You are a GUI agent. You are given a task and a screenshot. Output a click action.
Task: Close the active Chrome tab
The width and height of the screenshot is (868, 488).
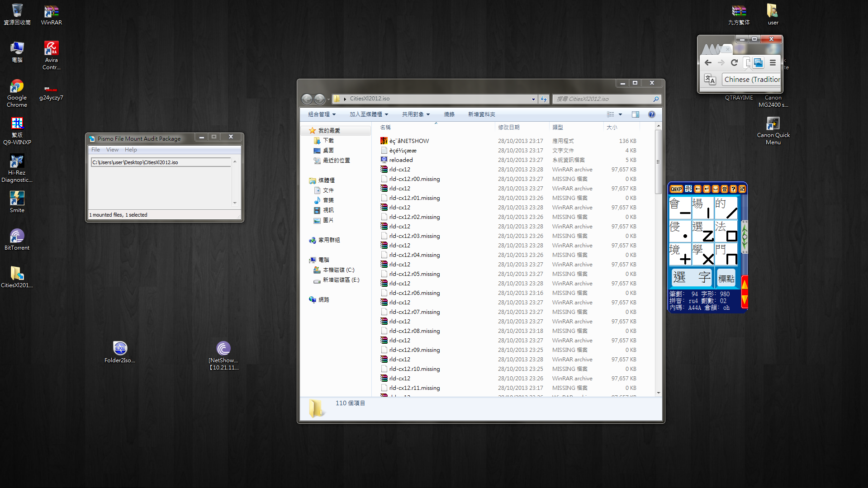[727, 49]
